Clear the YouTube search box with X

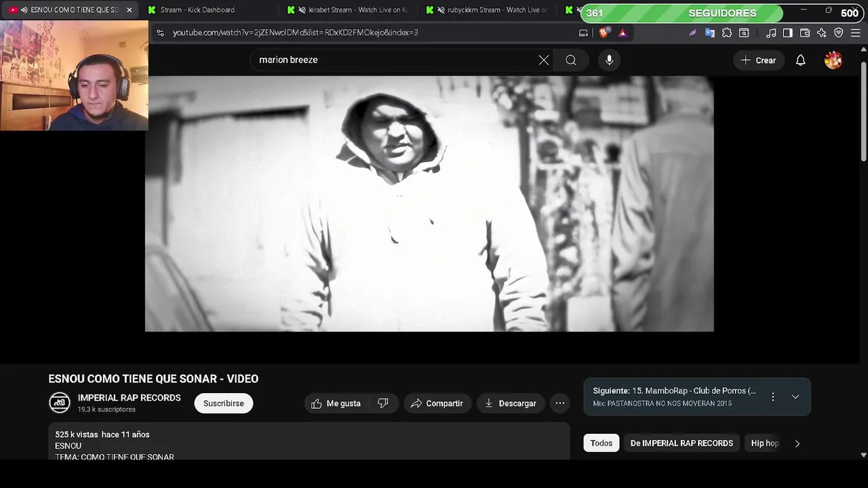(x=544, y=60)
